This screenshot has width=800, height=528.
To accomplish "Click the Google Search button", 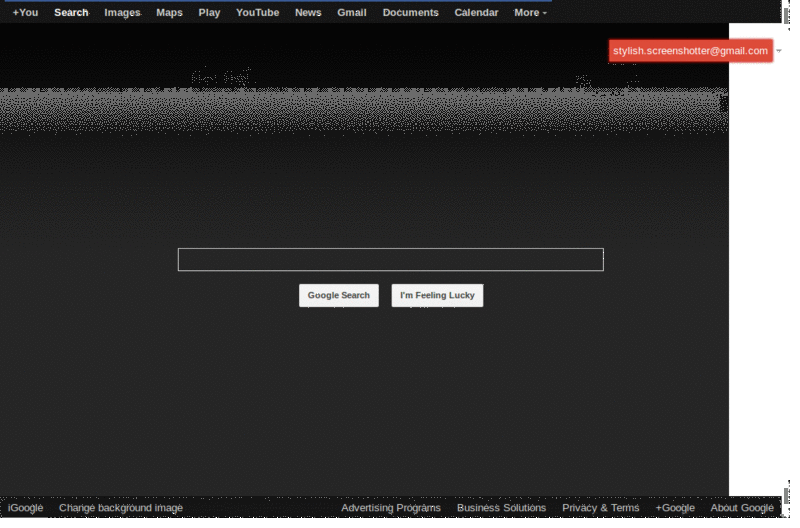I will (339, 295).
